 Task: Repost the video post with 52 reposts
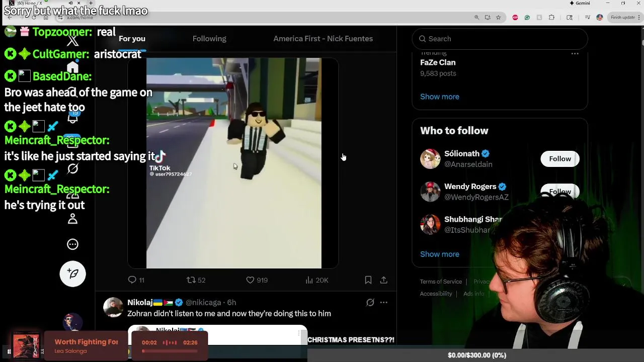pyautogui.click(x=196, y=280)
